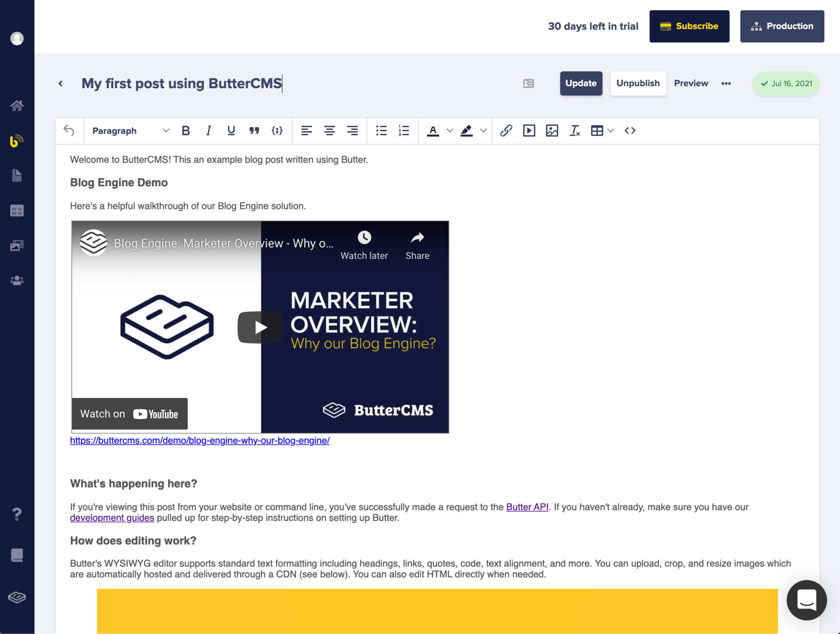Open the development guides link
The width and height of the screenshot is (840, 634).
pyautogui.click(x=112, y=518)
